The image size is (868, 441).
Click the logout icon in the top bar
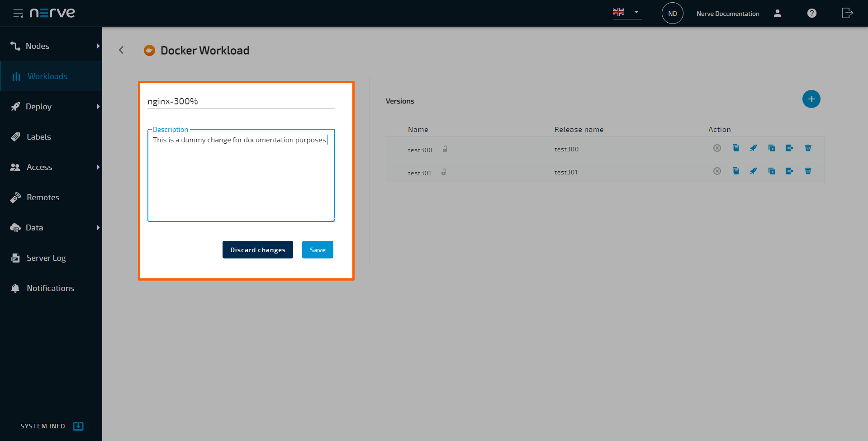pos(847,13)
